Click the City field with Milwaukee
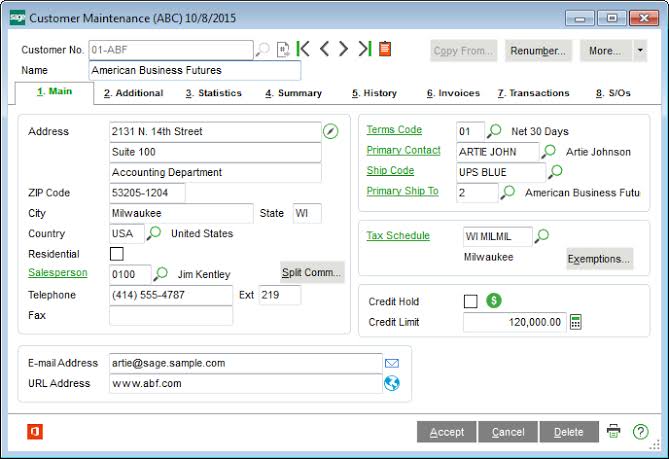The width and height of the screenshot is (669, 459). point(181,213)
